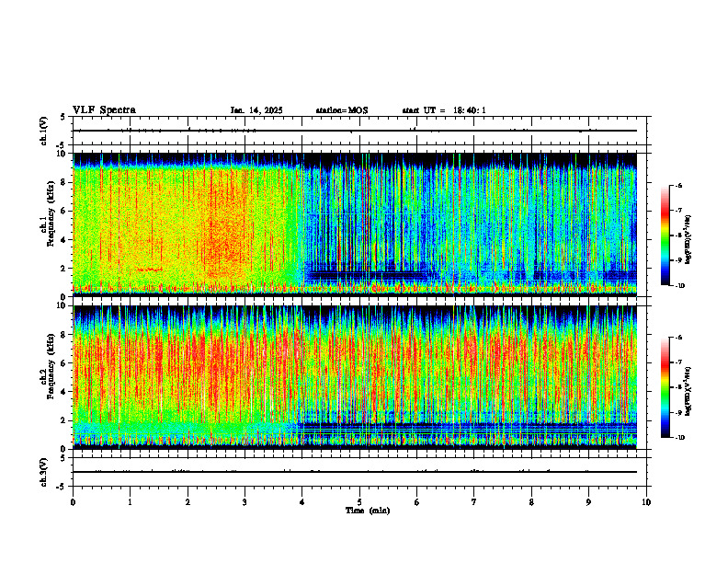Click the VLF Spectra title
This screenshot has height=563, width=728.
point(104,110)
